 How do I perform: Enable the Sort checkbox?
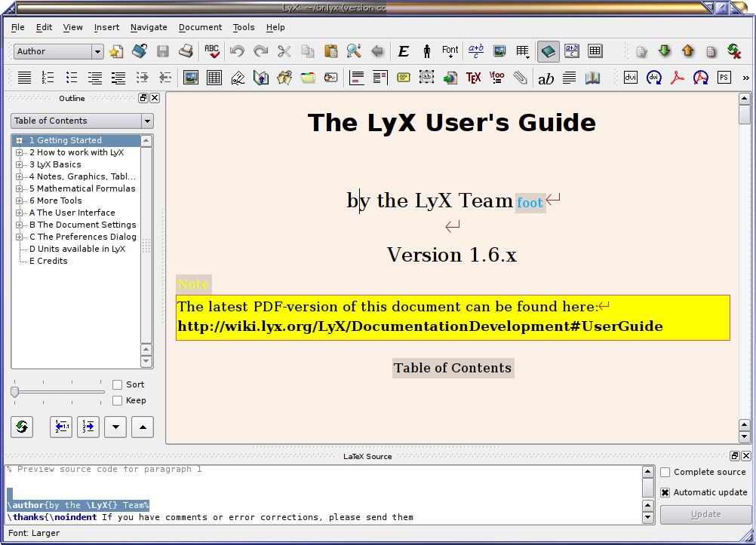(x=117, y=384)
